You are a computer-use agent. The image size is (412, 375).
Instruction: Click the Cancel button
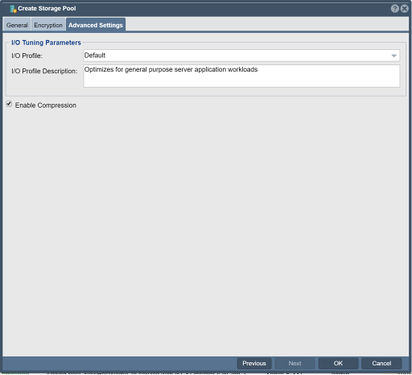(382, 363)
